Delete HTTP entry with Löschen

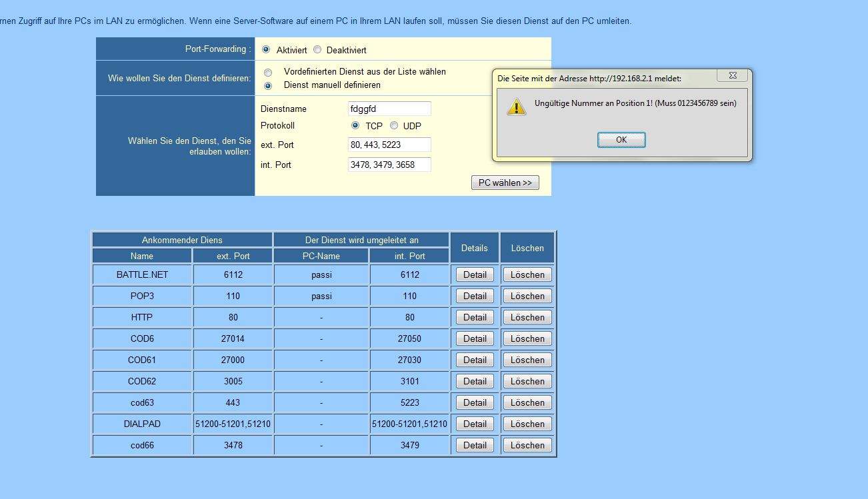pos(527,317)
